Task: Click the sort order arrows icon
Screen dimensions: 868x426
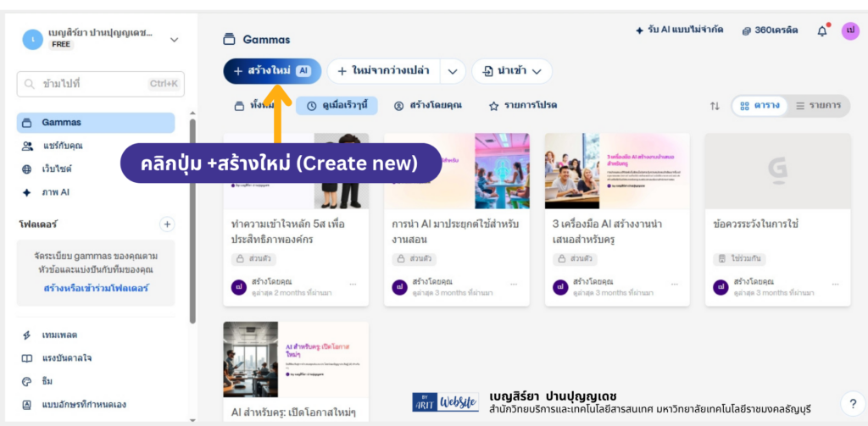Action: click(715, 106)
